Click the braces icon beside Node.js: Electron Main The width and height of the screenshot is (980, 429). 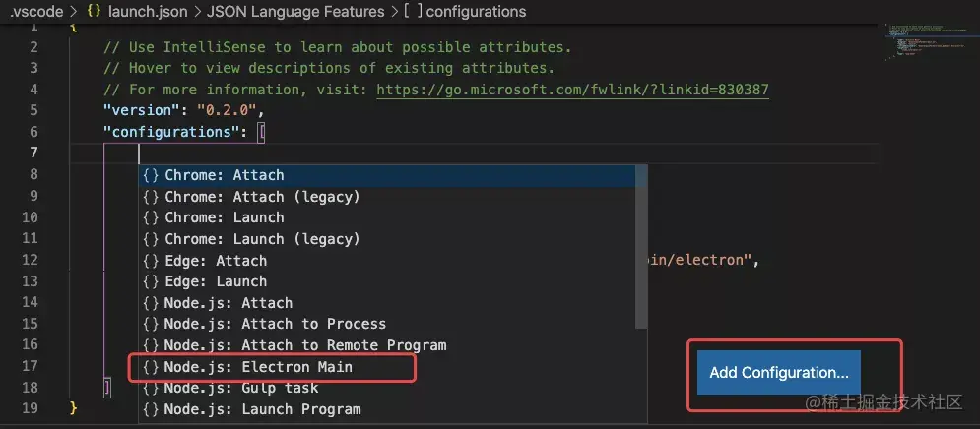(151, 367)
